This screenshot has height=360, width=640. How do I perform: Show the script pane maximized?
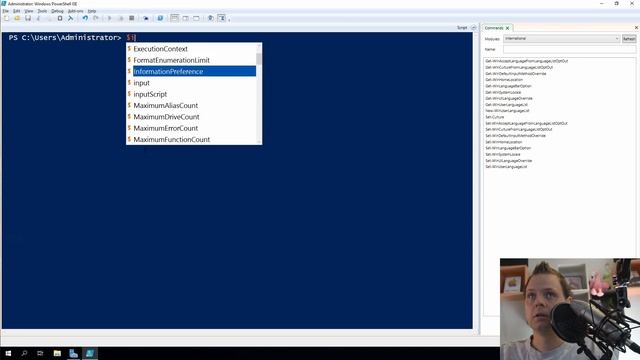point(196,18)
